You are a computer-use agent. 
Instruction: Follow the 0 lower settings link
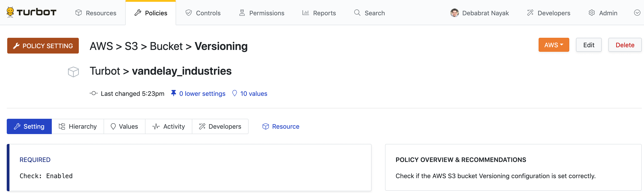(202, 94)
